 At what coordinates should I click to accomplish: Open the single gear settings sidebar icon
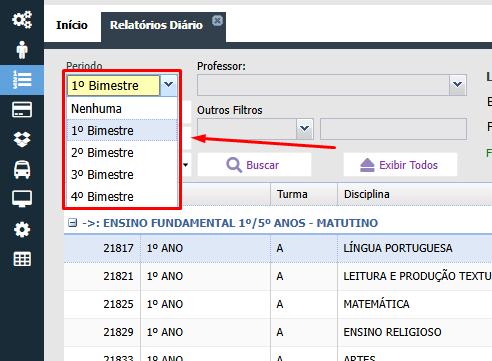[x=22, y=229]
